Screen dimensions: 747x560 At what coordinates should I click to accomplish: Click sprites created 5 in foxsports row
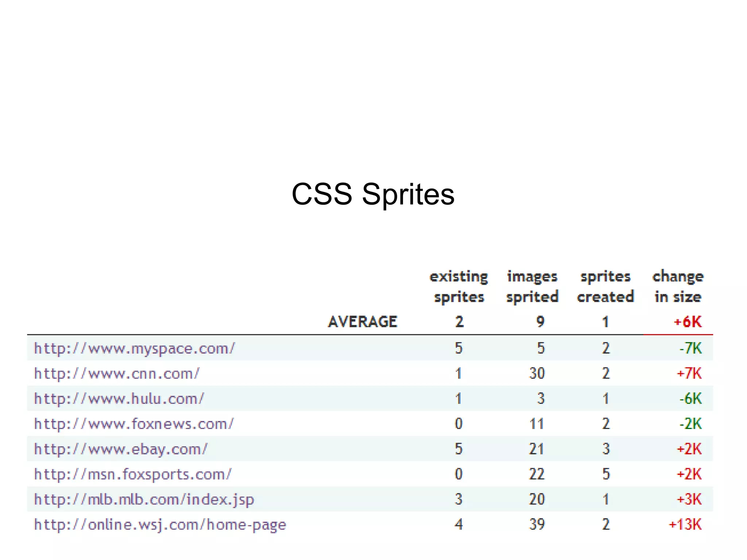click(606, 474)
